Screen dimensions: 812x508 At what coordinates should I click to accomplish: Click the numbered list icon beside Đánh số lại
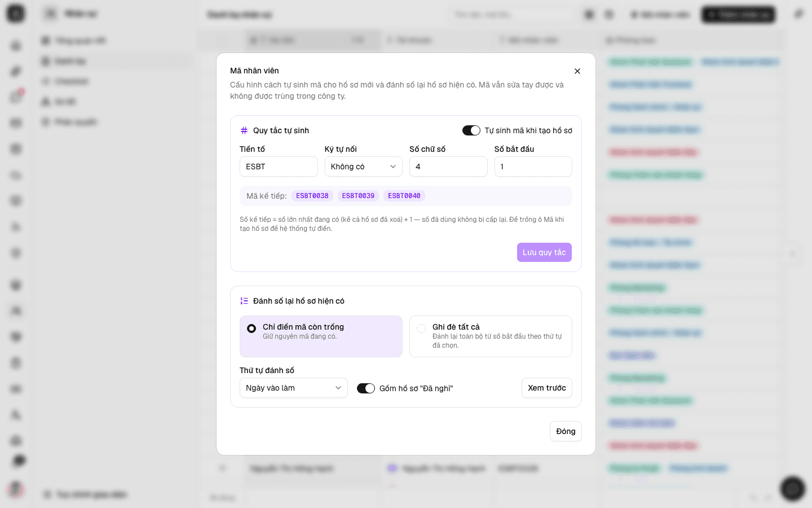[244, 301]
